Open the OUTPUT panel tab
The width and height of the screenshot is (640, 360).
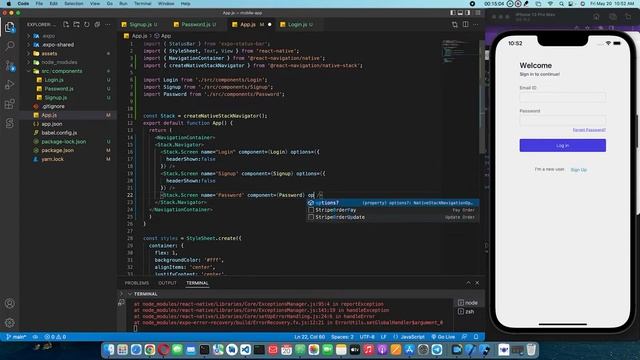(x=167, y=283)
